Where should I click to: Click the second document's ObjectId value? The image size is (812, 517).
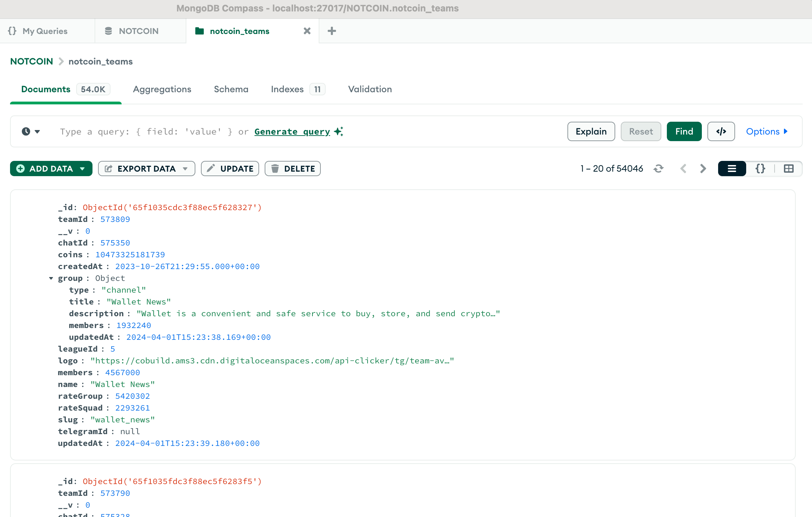click(172, 481)
